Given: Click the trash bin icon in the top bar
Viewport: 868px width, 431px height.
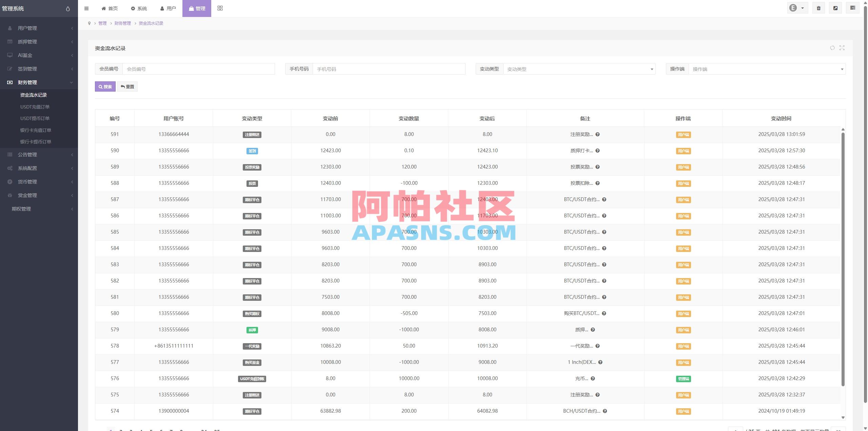Looking at the screenshot, I should (818, 7).
